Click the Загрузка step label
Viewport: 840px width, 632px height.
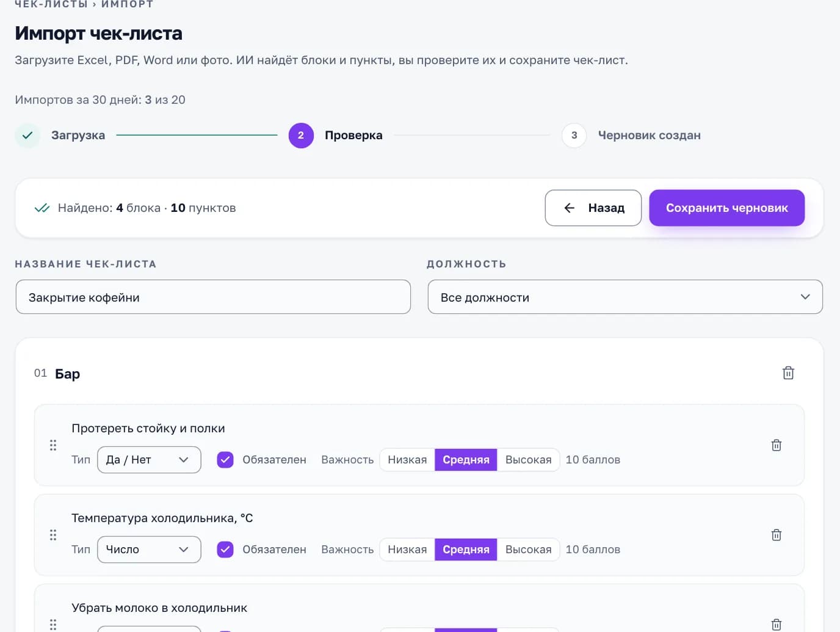pos(78,135)
